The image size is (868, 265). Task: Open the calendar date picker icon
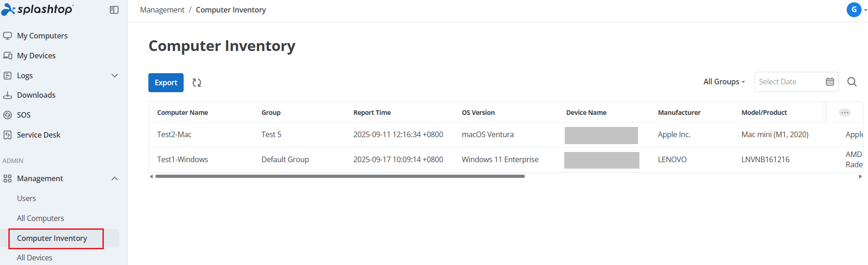tap(830, 82)
